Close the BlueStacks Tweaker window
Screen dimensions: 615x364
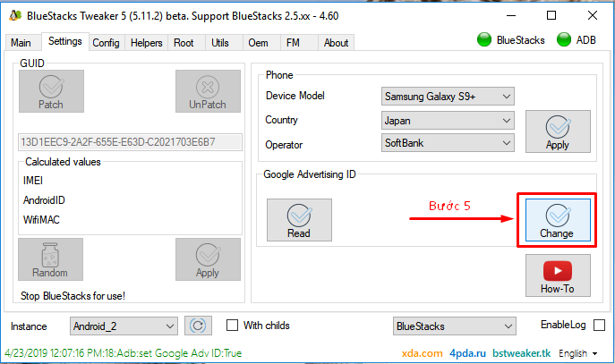tap(593, 16)
